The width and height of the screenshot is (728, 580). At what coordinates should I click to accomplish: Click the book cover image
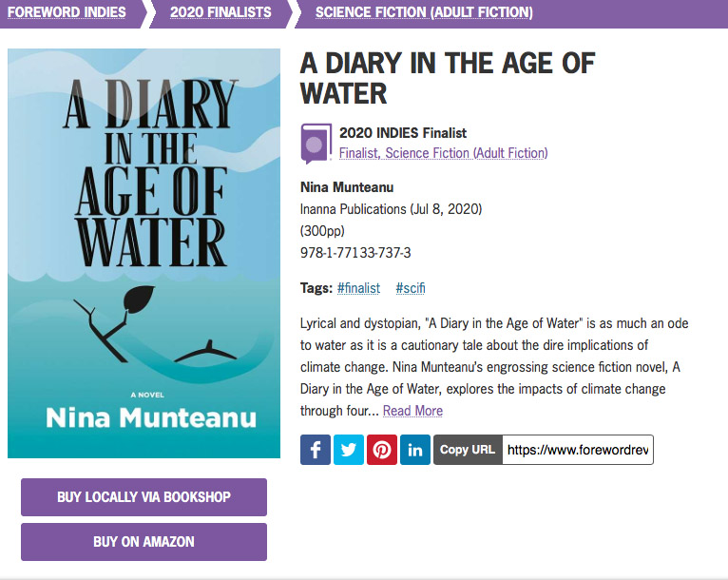pyautogui.click(x=144, y=253)
